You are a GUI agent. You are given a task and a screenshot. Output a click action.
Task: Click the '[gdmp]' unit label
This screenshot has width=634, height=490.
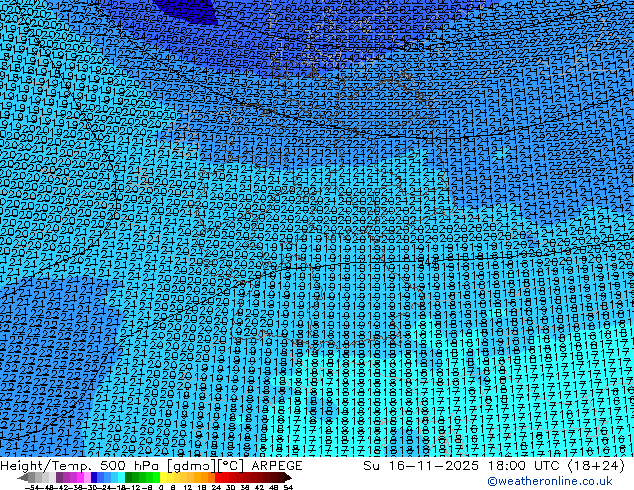pyautogui.click(x=192, y=466)
